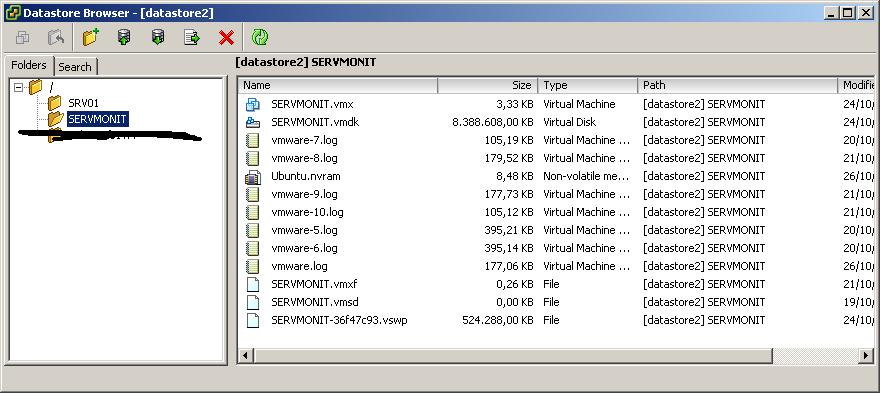880x393 pixels.
Task: Select the SERVMONIT-36f47c93.vswp file name
Action: coord(339,320)
